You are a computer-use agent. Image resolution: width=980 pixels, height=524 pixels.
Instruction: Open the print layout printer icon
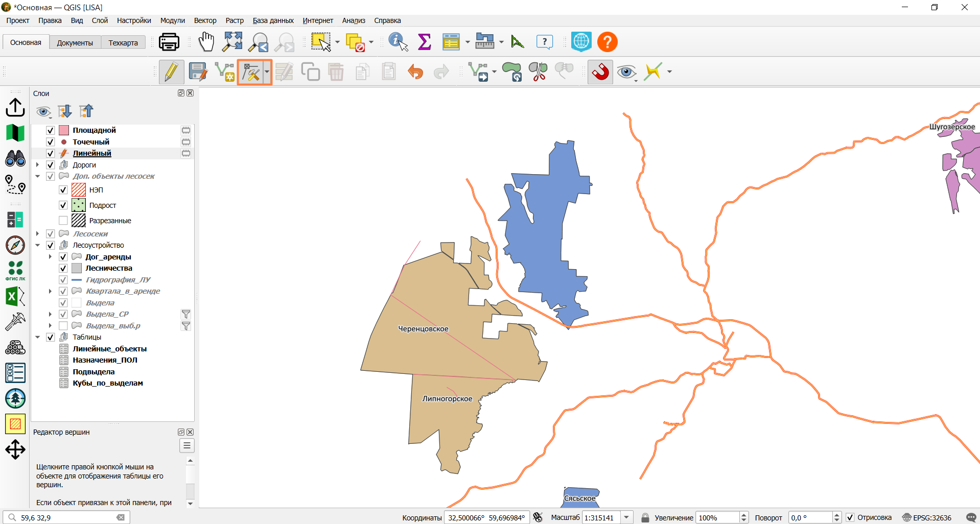coord(169,42)
